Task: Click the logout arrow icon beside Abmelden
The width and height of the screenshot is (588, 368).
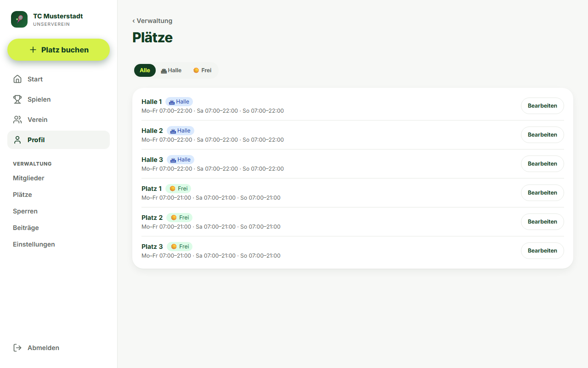Action: pos(17,348)
